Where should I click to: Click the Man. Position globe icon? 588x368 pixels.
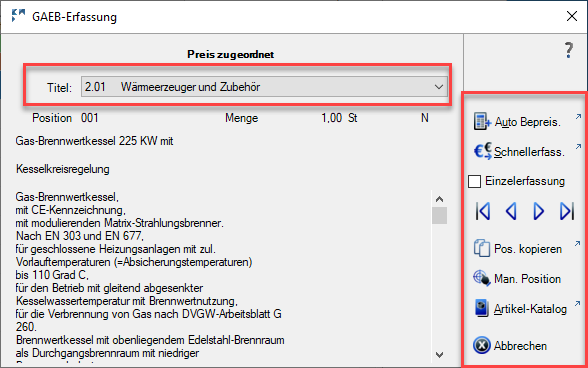tap(482, 278)
